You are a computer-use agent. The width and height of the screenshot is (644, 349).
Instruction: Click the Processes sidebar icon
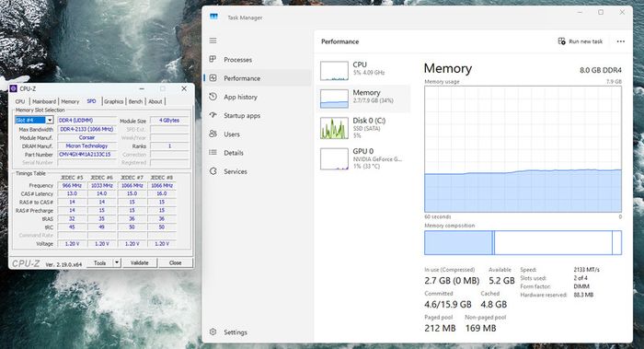click(213, 59)
